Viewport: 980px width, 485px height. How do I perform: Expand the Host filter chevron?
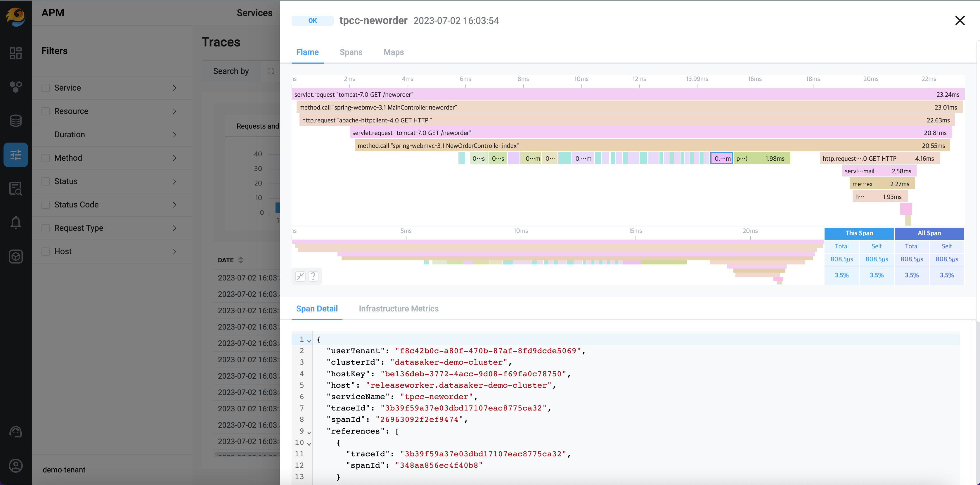[175, 252]
